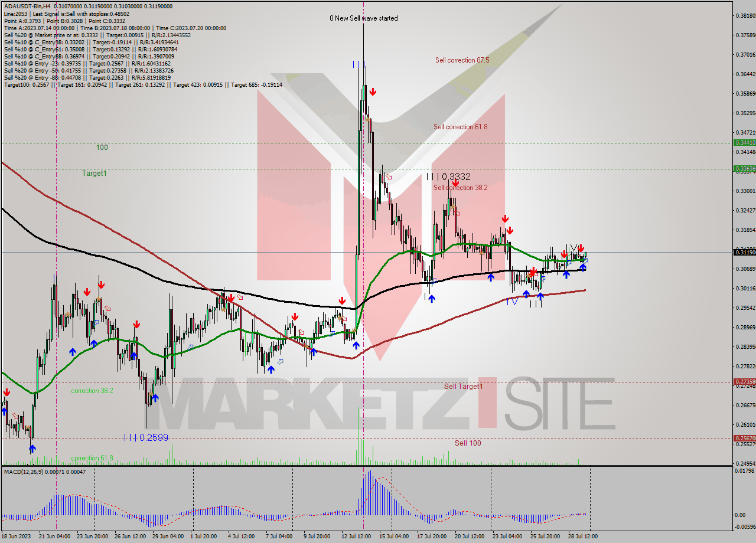Click the '21 Jun 04:00' time label
This screenshot has width=756, height=543.
tap(54, 537)
